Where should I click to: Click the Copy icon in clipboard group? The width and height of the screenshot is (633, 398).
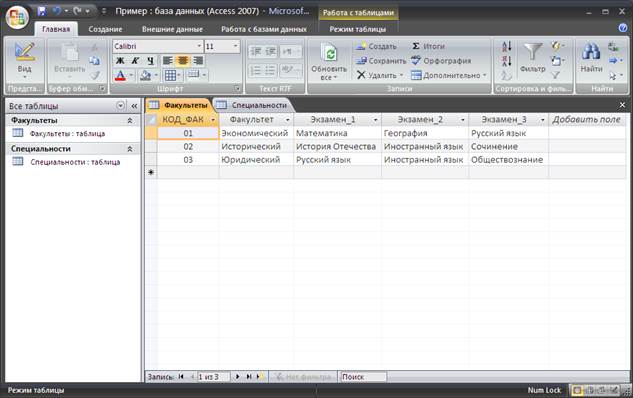click(94, 61)
